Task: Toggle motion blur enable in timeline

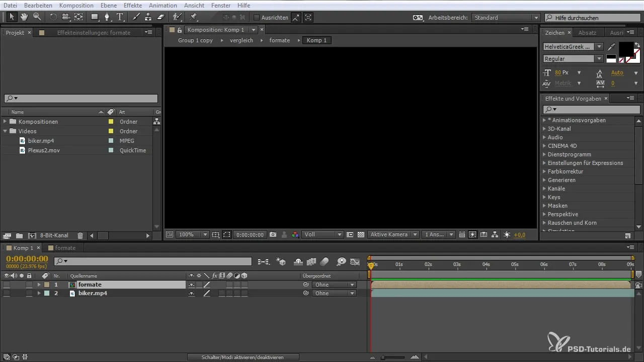Action: click(325, 261)
